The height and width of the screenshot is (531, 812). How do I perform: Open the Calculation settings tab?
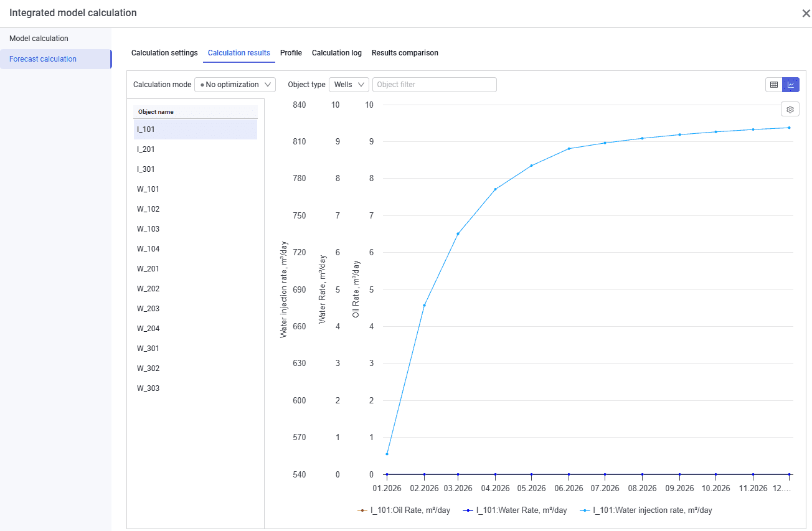164,53
